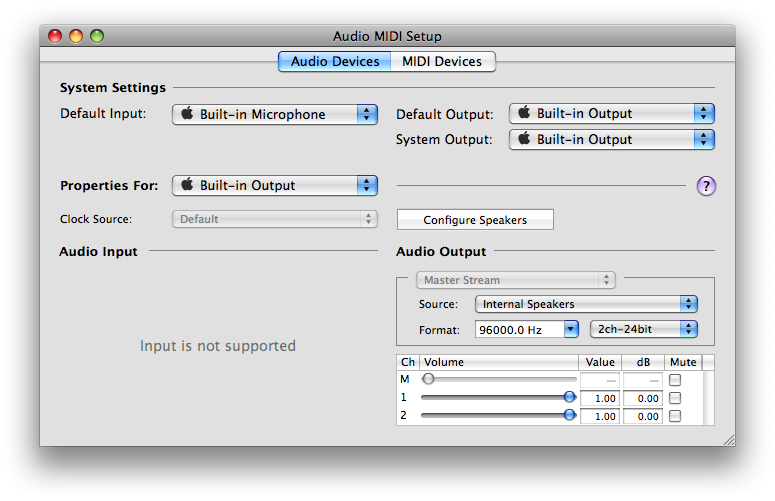The height and width of the screenshot is (501, 775).
Task: Open the Properties For device dropdown
Action: (275, 185)
